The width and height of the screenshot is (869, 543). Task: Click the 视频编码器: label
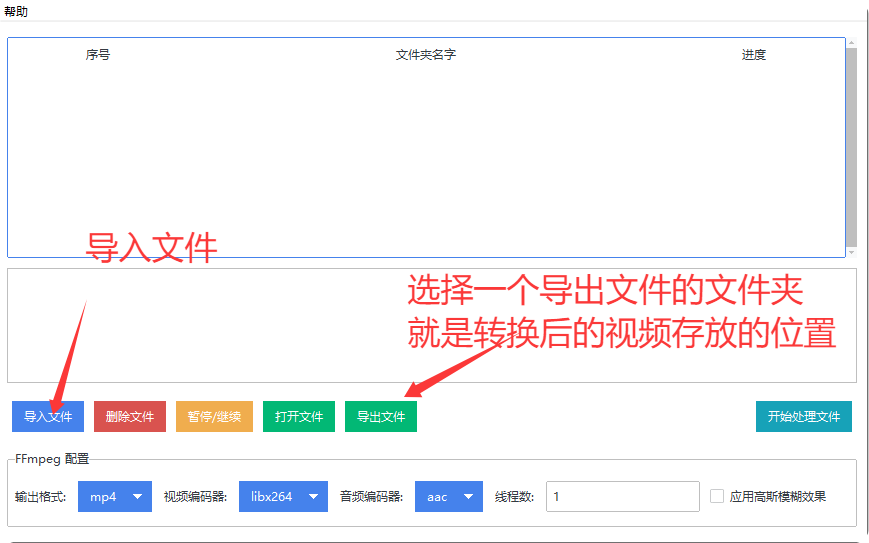point(196,496)
